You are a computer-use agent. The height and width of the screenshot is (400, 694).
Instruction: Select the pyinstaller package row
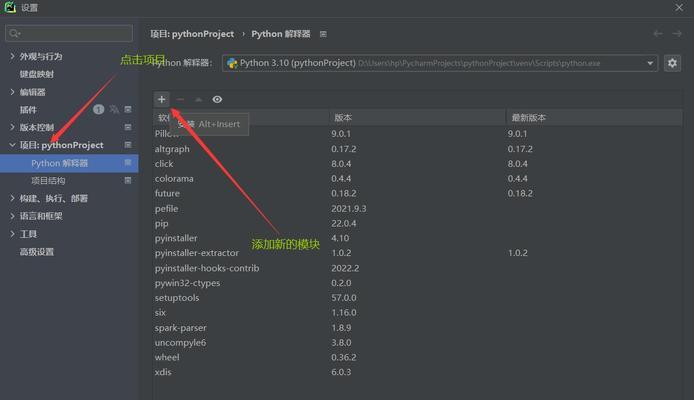[417, 238]
